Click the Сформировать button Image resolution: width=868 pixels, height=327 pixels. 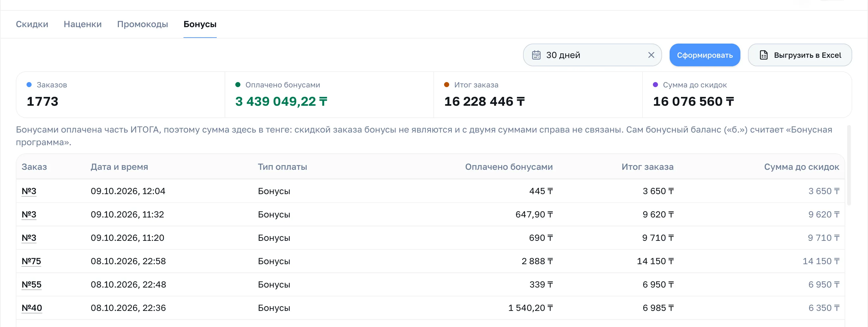tap(705, 55)
